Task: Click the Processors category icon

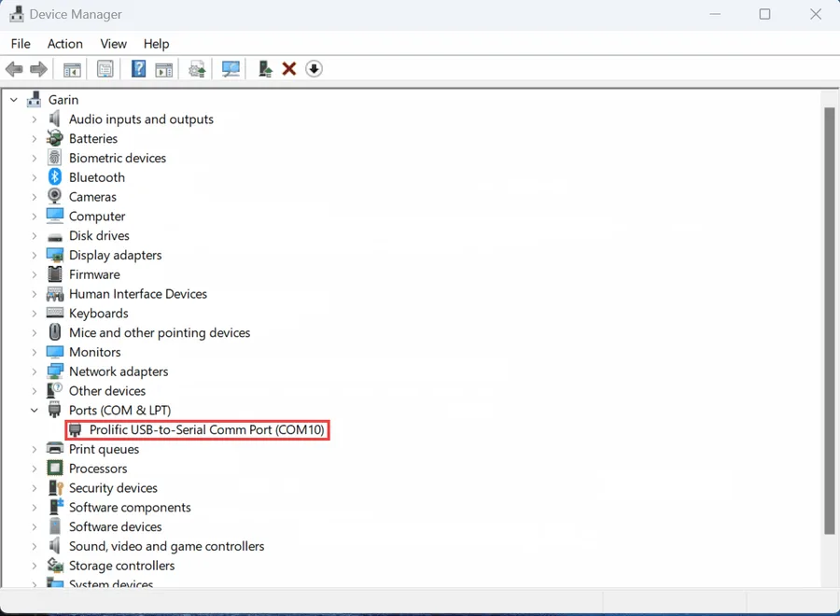Action: [x=55, y=469]
